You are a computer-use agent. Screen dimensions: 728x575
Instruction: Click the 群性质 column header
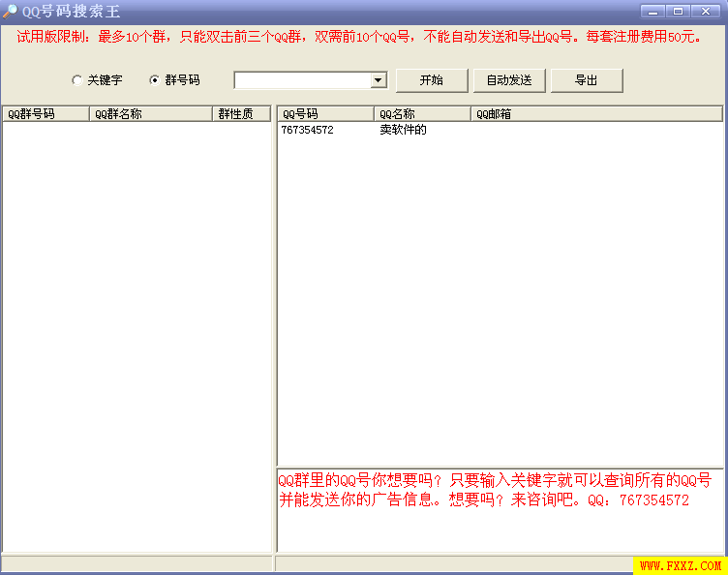240,113
